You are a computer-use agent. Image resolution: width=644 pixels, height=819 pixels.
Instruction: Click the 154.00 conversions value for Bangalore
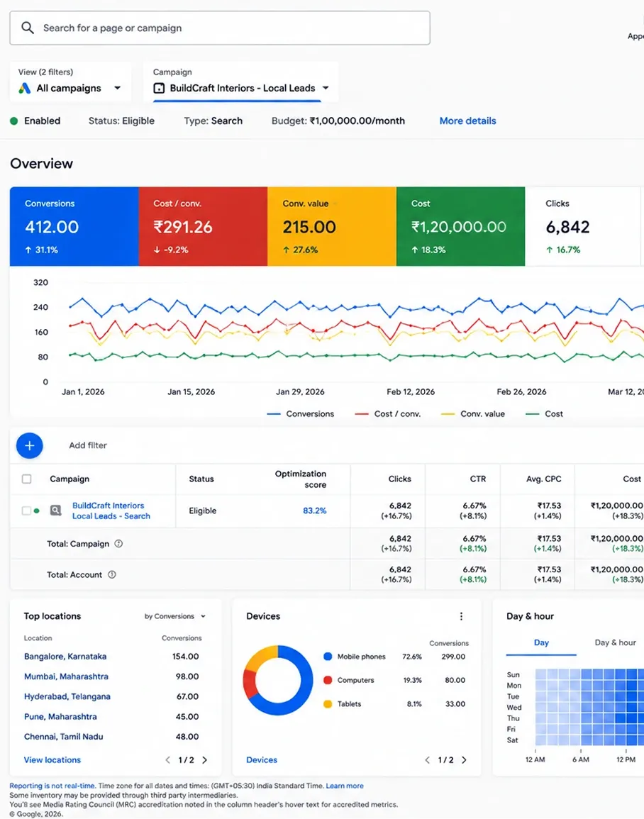coord(185,657)
